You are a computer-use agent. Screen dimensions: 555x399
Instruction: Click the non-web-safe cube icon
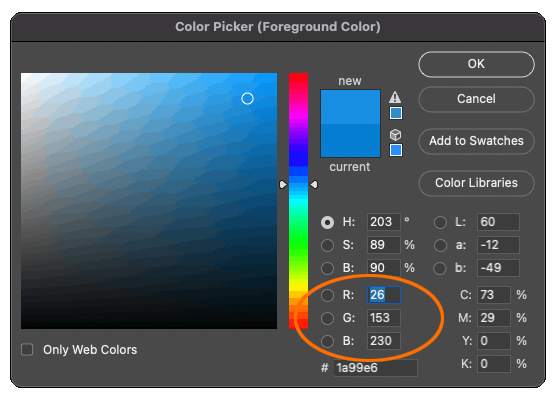click(x=395, y=135)
